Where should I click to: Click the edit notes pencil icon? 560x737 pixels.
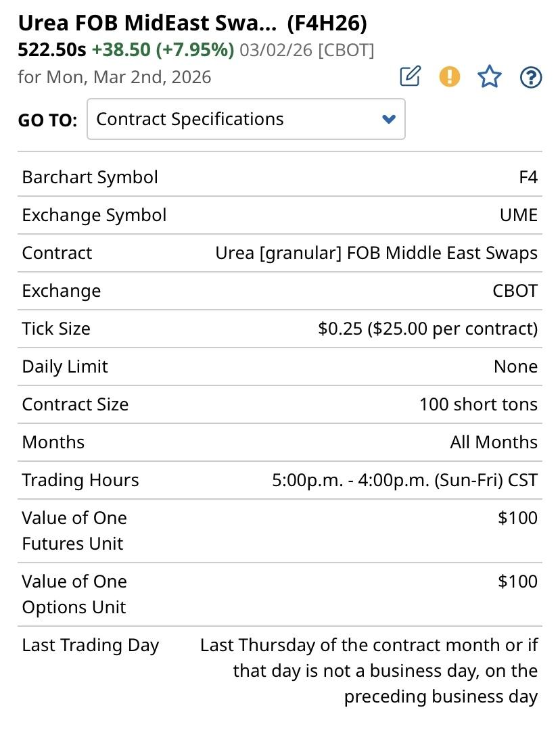[x=410, y=77]
